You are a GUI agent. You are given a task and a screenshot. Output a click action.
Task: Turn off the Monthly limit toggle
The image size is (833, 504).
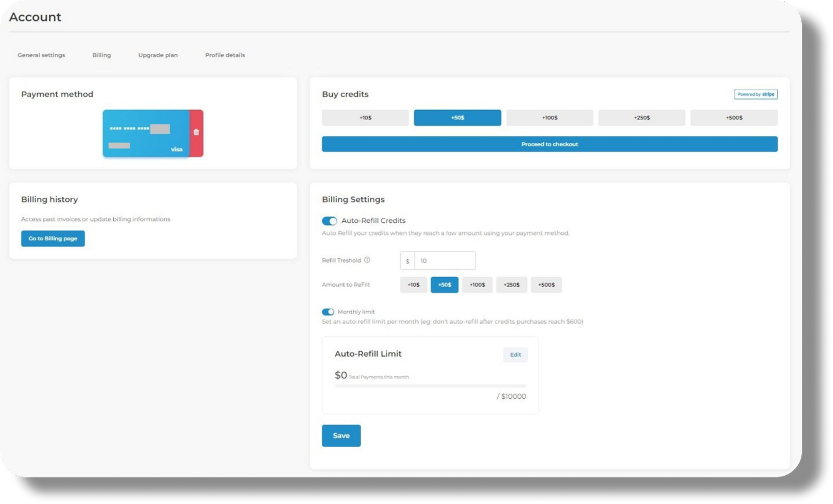click(329, 311)
